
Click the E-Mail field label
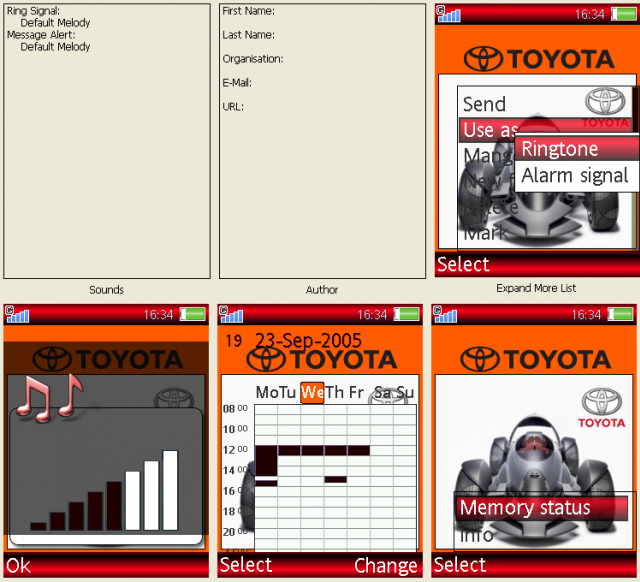pyautogui.click(x=237, y=83)
